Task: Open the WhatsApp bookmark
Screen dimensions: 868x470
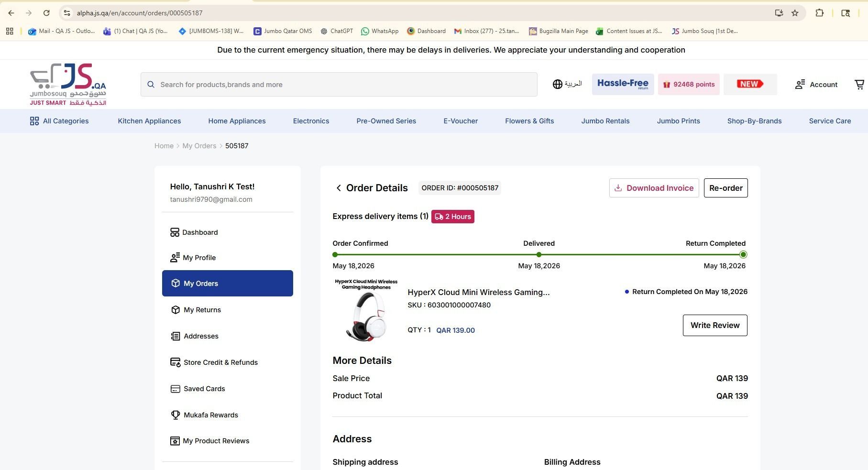Action: point(380,31)
